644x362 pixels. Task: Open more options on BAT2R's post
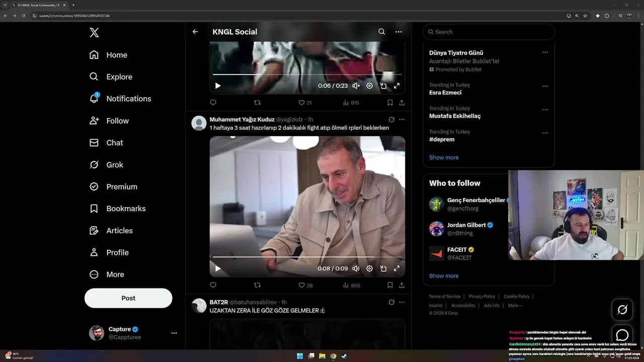pyautogui.click(x=401, y=302)
